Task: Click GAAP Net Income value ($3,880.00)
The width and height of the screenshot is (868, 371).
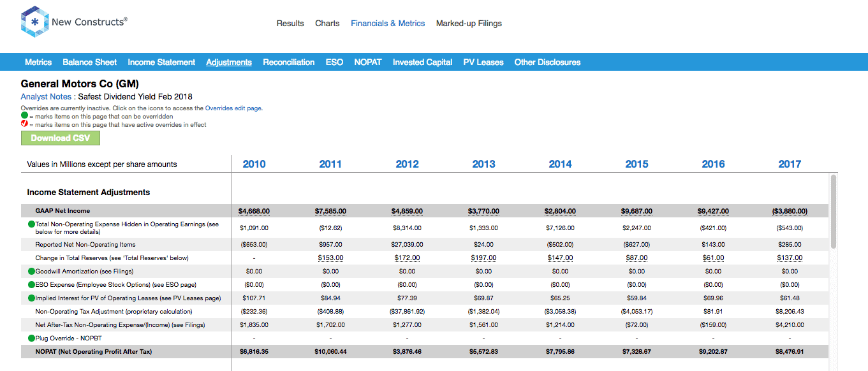Action: (790, 211)
